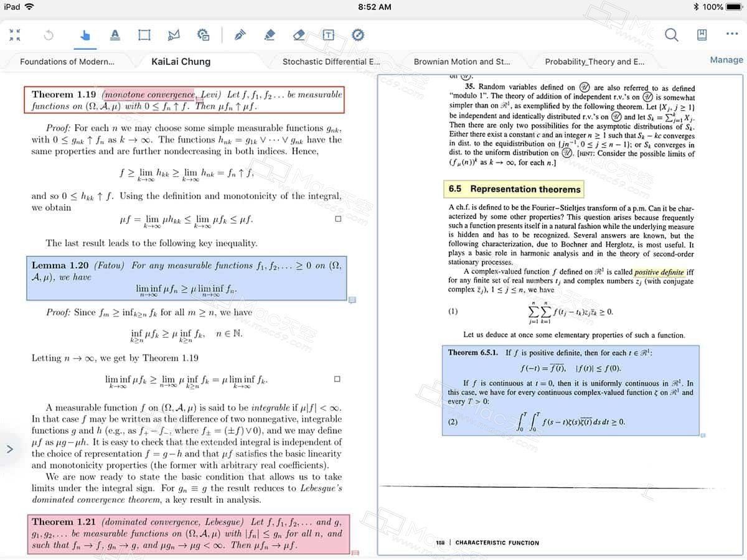747x560 pixels.
Task: Open the gear tool settings icon
Action: coord(203,35)
